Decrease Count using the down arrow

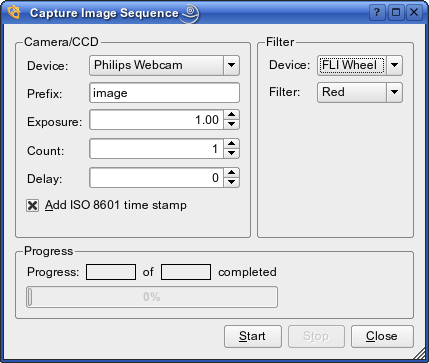(x=231, y=153)
